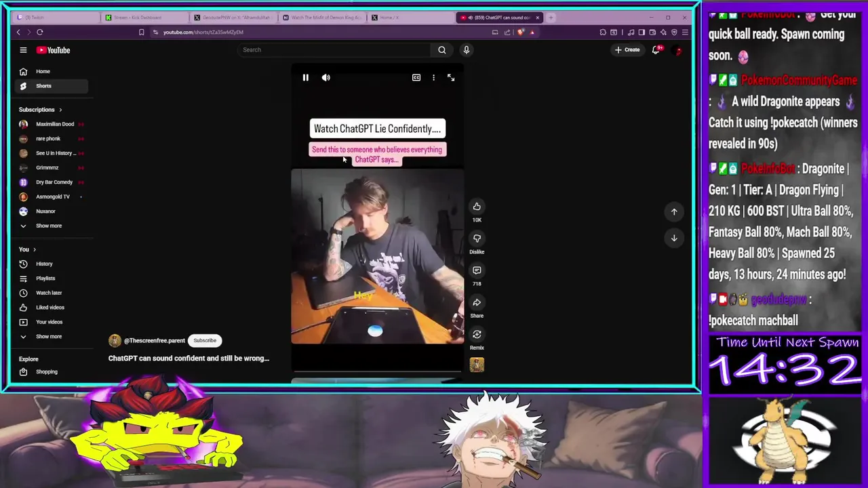Show more subscriptions

[50, 226]
